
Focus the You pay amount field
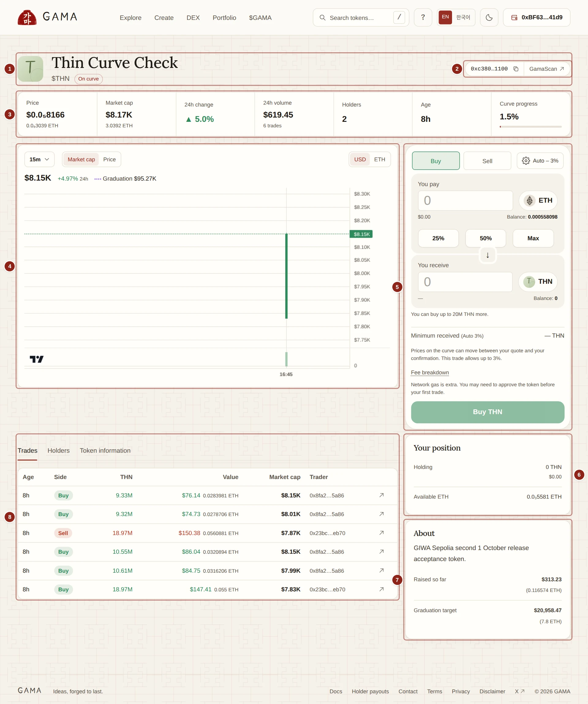tap(465, 200)
